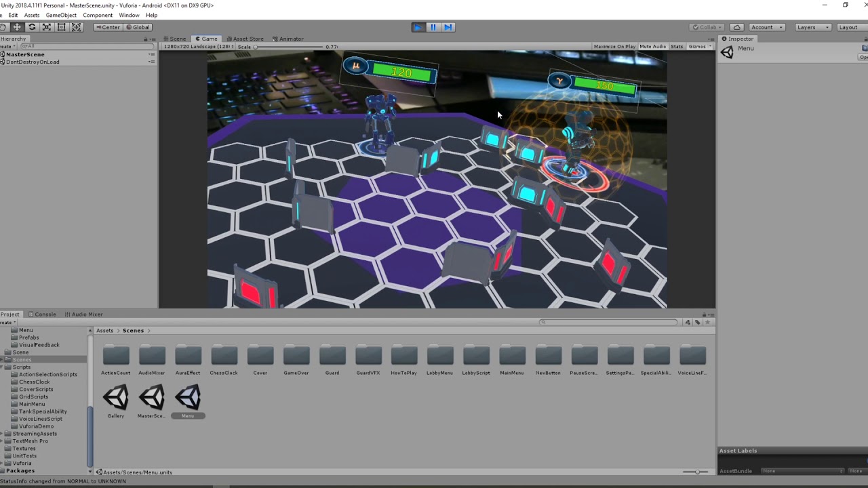Viewport: 868px width, 488px height.
Task: Toggle Global handle rotation
Action: pyautogui.click(x=138, y=27)
